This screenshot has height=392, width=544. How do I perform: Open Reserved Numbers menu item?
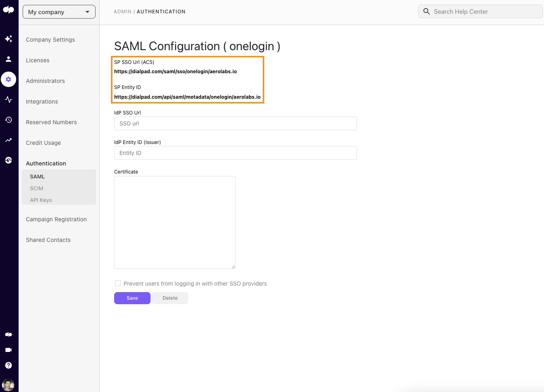(x=51, y=122)
